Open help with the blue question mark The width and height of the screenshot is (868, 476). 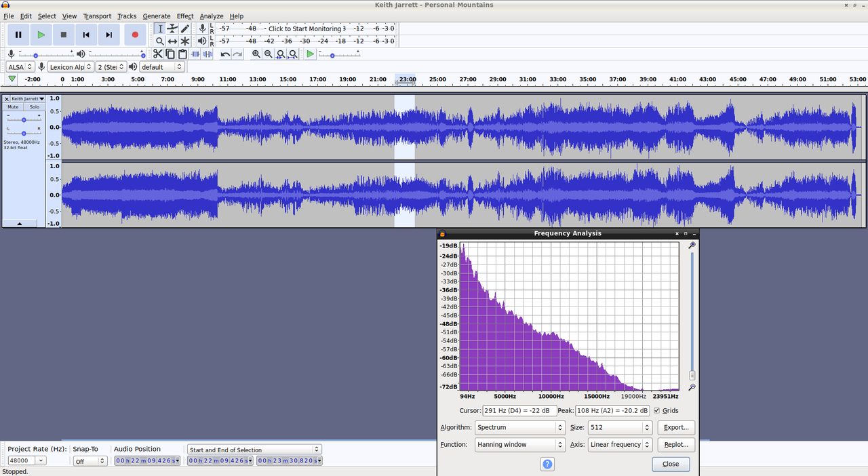coord(548,464)
